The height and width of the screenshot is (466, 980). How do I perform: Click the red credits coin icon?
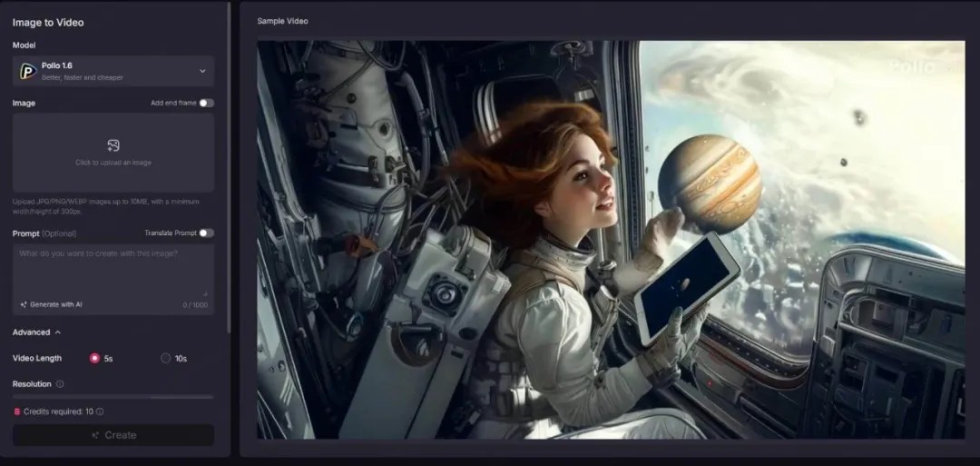(16, 411)
